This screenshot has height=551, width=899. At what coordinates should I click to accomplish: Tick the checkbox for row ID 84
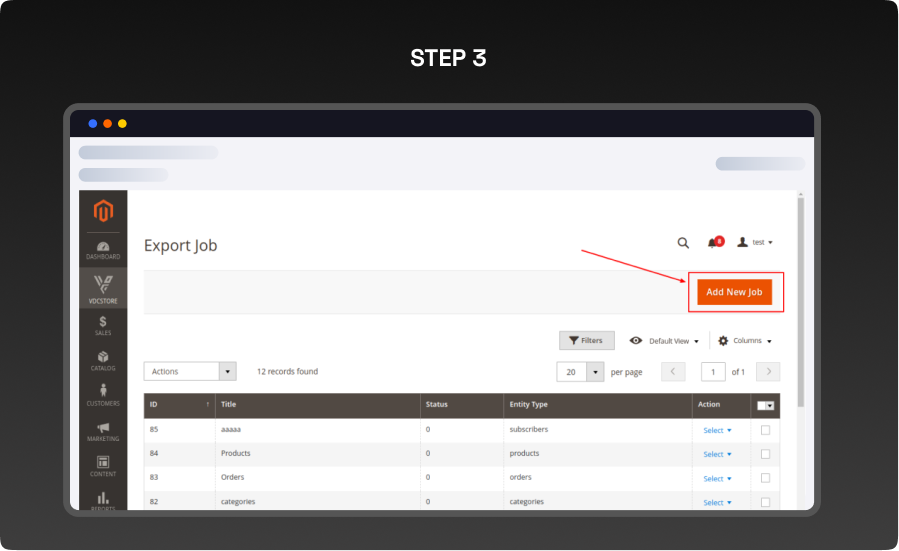(x=765, y=454)
